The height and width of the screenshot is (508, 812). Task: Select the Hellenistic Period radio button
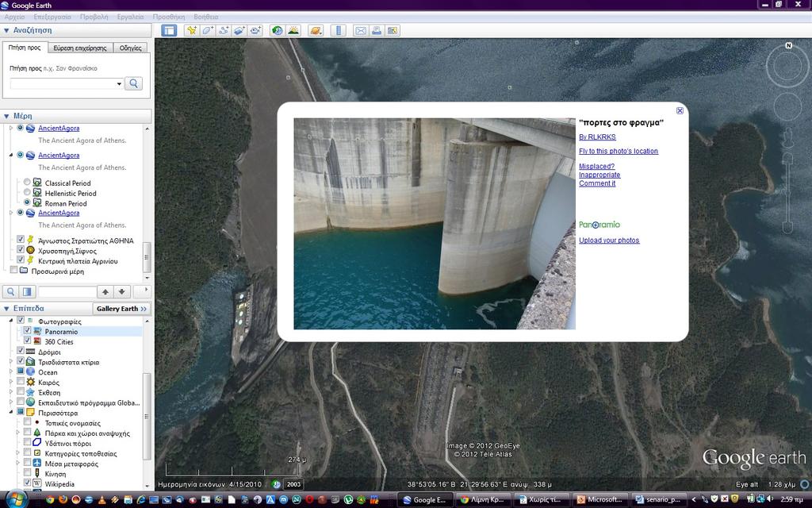pos(27,192)
